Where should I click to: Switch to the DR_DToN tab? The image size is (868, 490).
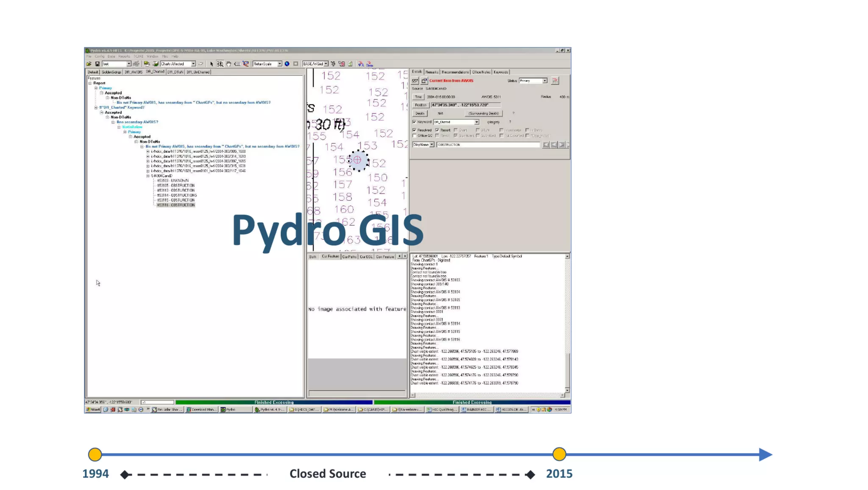175,72
